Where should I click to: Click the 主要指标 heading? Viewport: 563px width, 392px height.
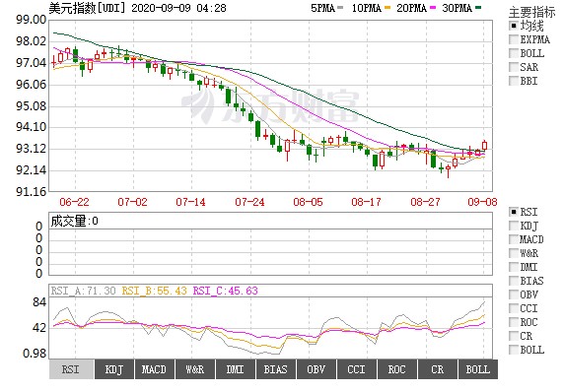pos(531,12)
